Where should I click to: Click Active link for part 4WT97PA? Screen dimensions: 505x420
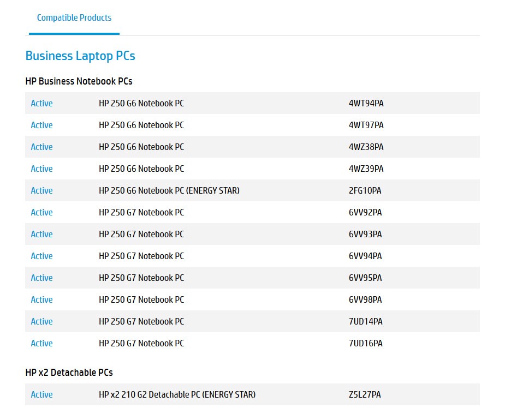tap(41, 125)
